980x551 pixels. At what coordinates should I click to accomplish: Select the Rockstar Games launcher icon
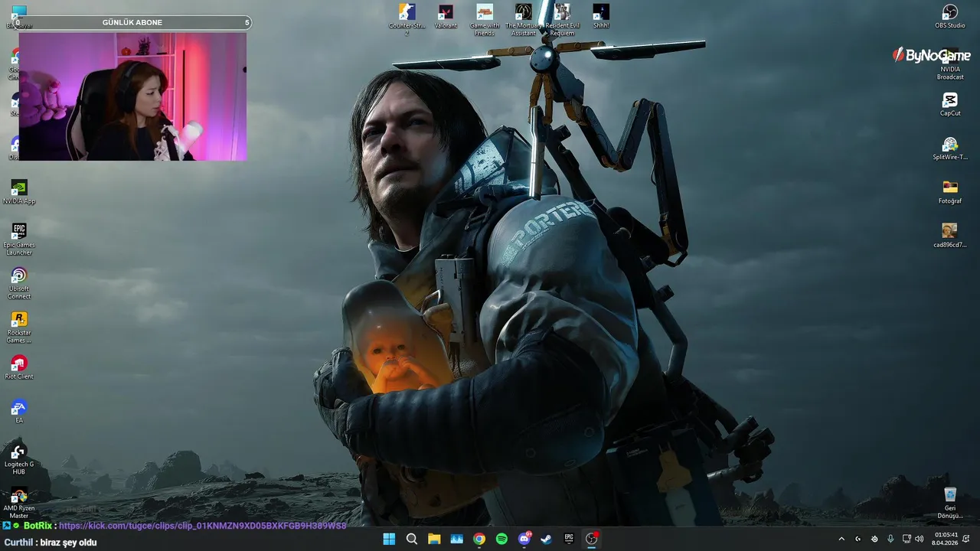pyautogui.click(x=19, y=327)
